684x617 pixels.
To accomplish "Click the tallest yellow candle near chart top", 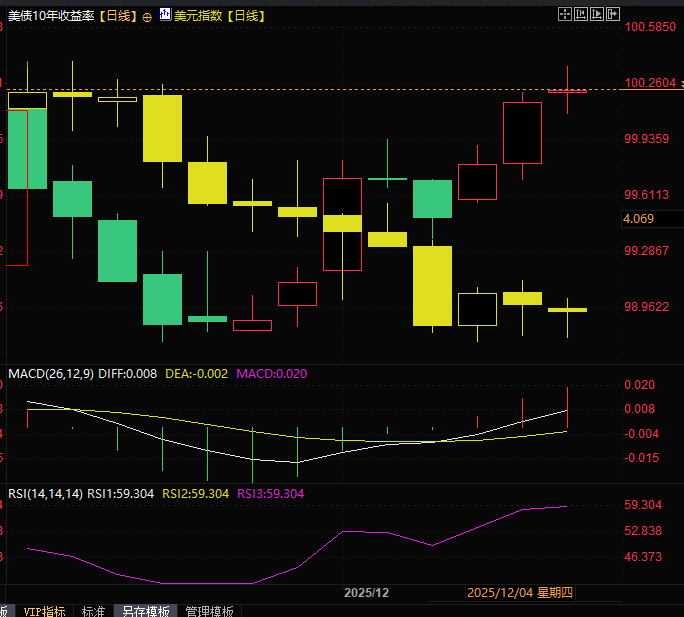I will [162, 128].
